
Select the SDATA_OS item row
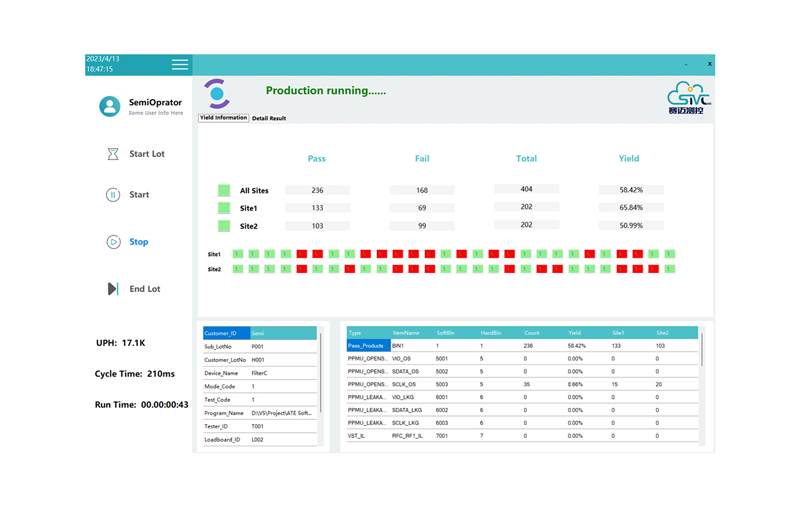point(522,372)
